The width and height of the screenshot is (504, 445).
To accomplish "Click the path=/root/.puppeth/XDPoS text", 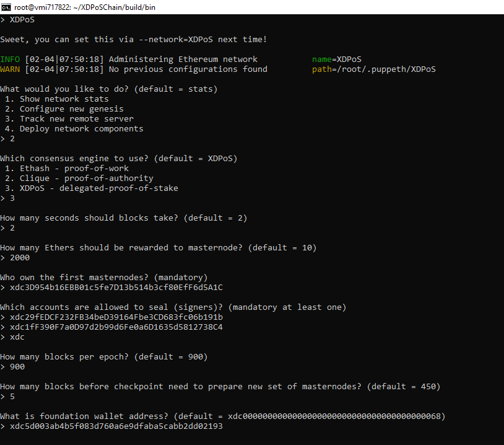I will click(373, 69).
